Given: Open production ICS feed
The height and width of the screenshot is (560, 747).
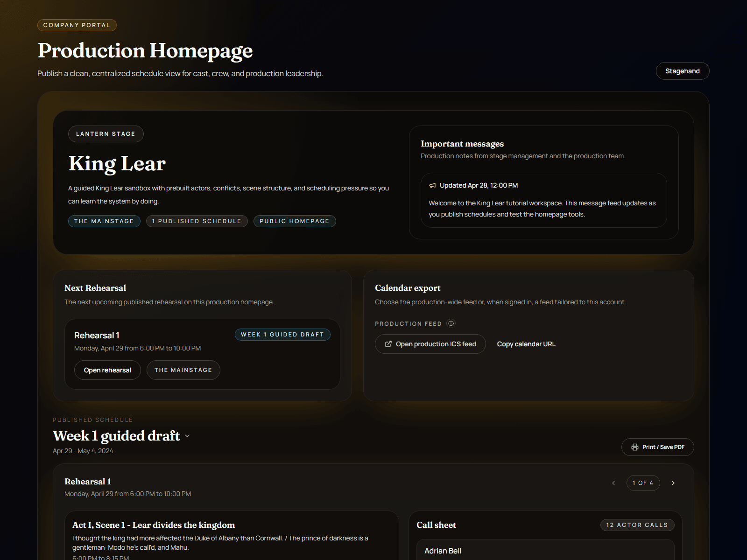Looking at the screenshot, I should coord(430,344).
